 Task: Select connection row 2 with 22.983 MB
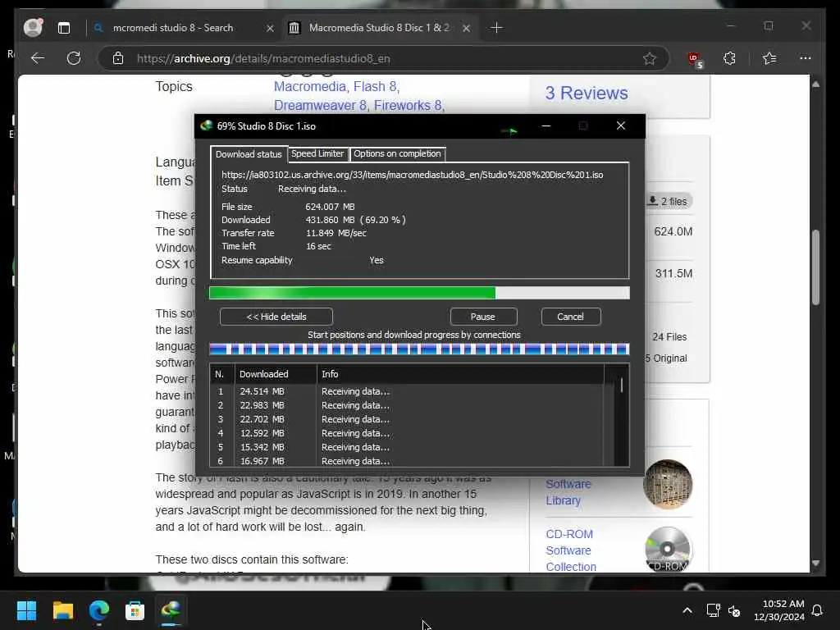coord(407,405)
